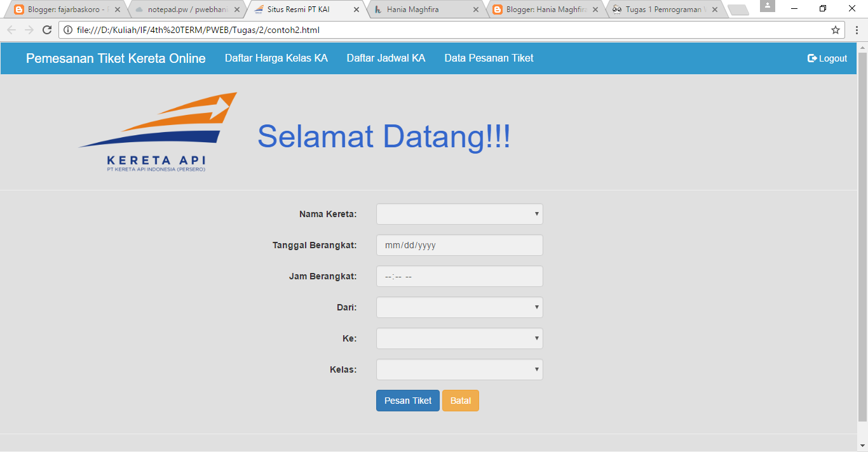Close the Tugas 1 Pemrograman tab

click(715, 10)
